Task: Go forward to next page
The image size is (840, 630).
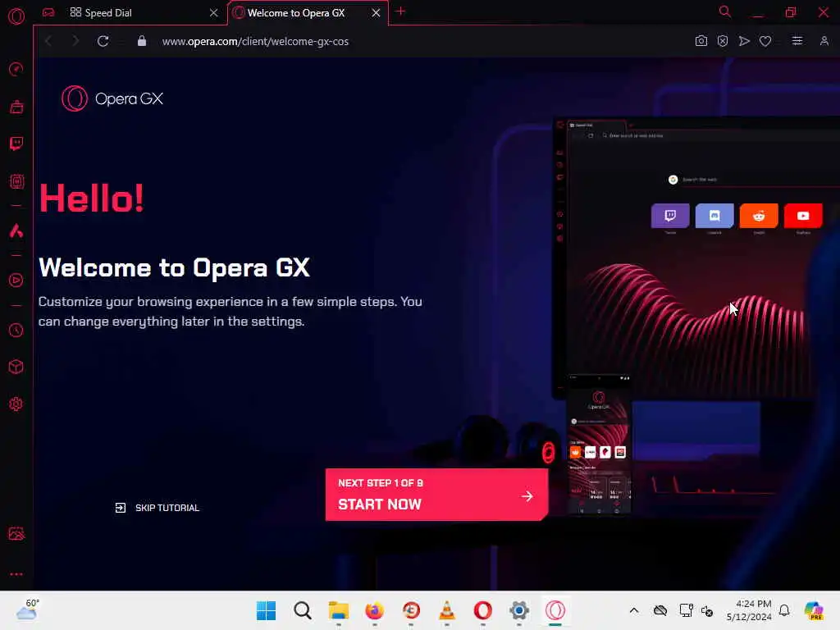Action: coord(75,41)
